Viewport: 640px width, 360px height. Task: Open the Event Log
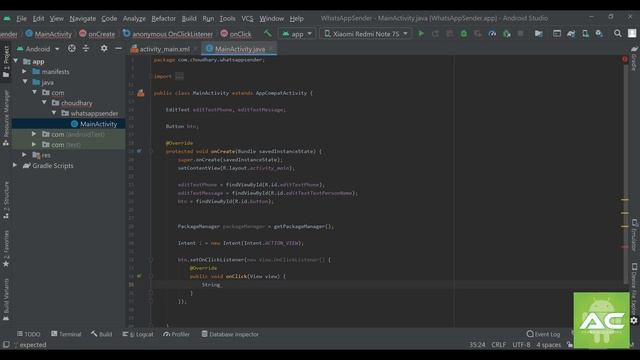tap(543, 334)
